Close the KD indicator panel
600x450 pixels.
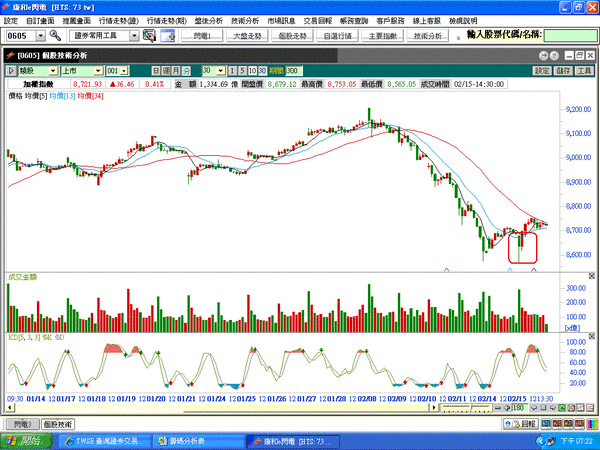pos(592,336)
